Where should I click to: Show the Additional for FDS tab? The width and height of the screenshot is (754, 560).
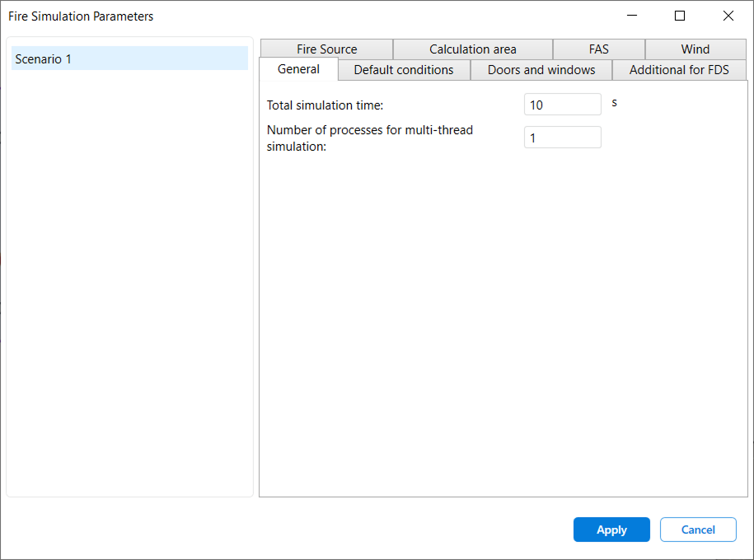[x=678, y=70]
